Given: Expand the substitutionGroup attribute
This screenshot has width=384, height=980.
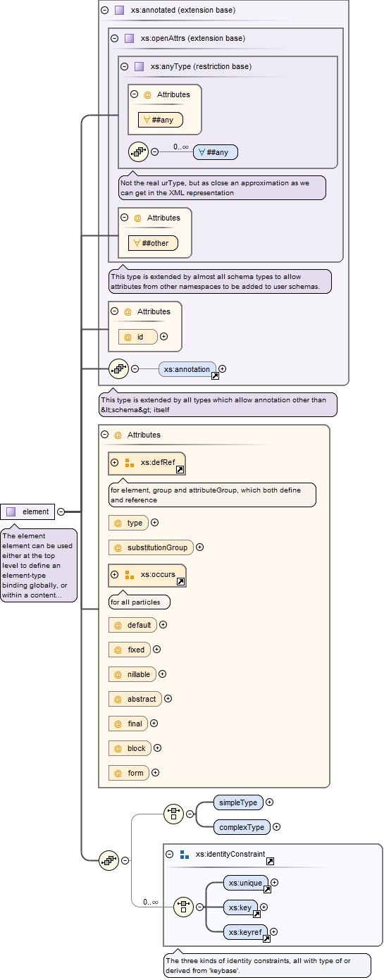Looking at the screenshot, I should [200, 547].
